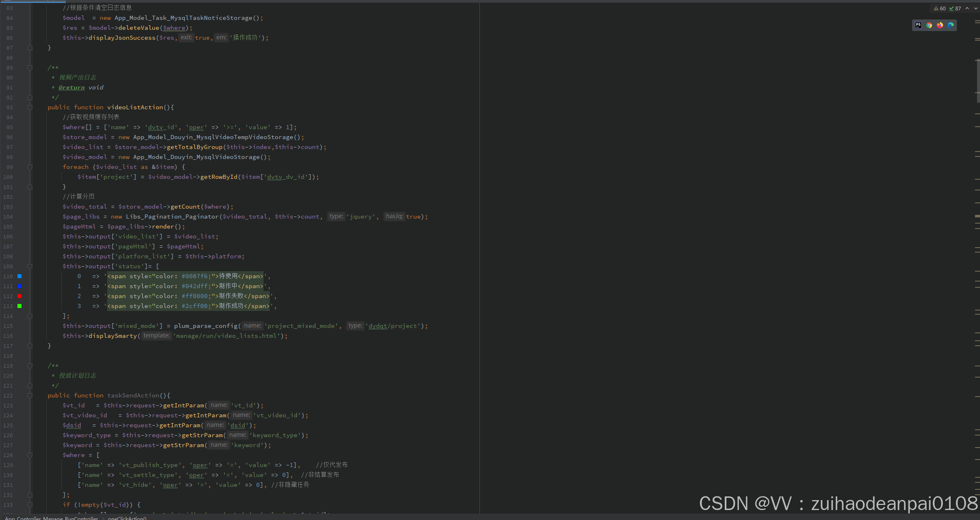
Task: Jump to next problem via down-arrow icon
Action: pos(976,8)
